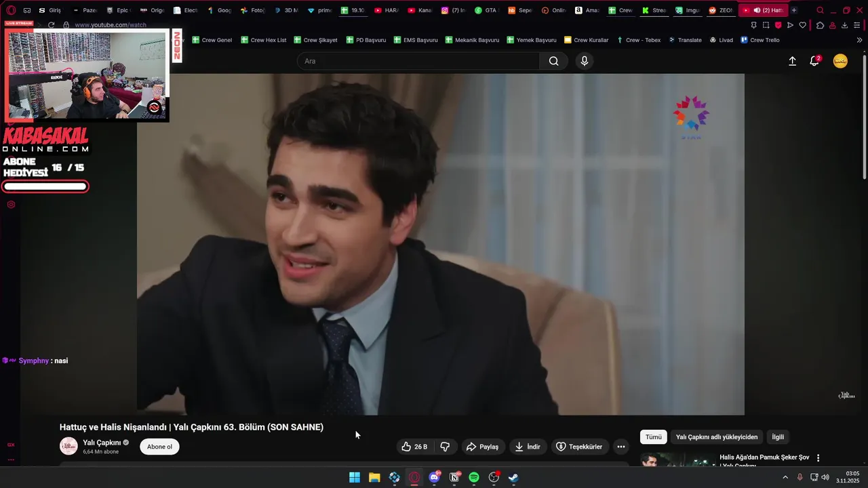The image size is (868, 488).
Task: Start voice search with microphone icon
Action: (x=585, y=61)
